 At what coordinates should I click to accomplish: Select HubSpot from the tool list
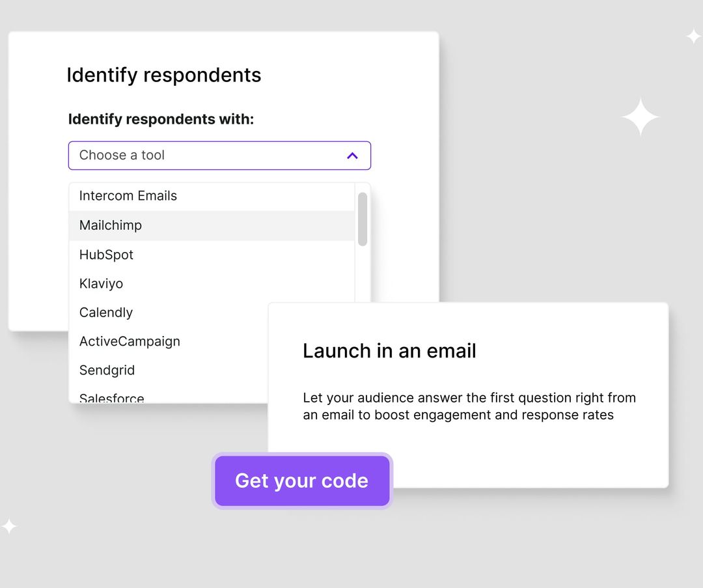(106, 255)
